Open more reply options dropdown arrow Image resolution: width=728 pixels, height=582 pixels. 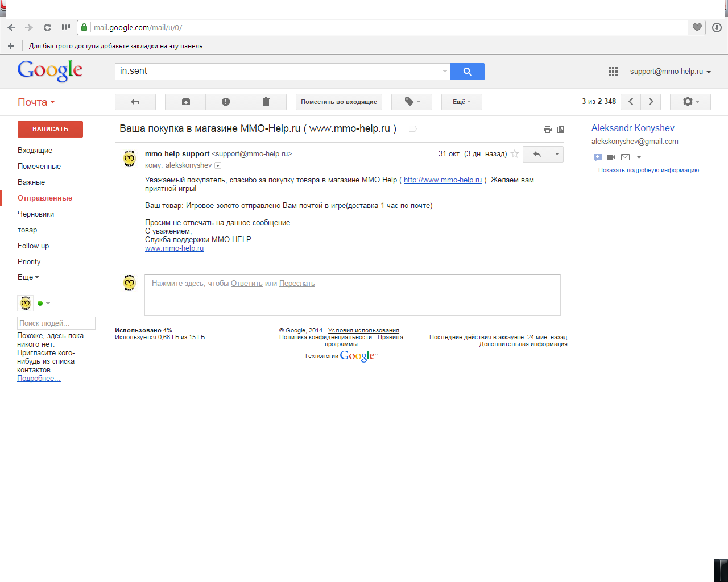tap(557, 154)
